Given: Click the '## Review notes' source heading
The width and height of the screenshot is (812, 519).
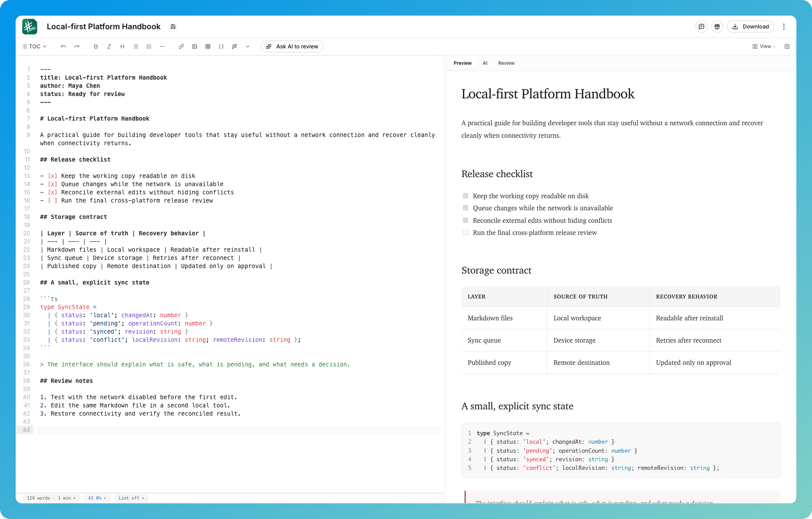Looking at the screenshot, I should (66, 381).
